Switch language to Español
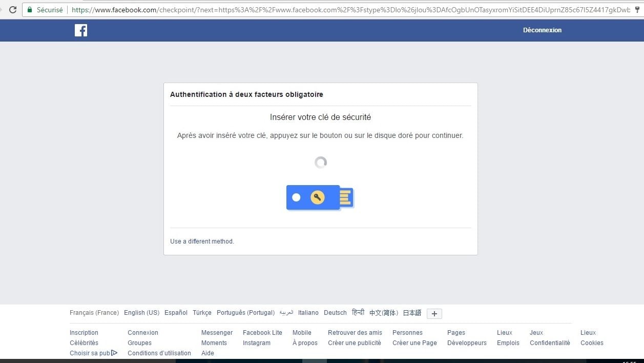Screen dimensions: 644x363 click(x=176, y=313)
